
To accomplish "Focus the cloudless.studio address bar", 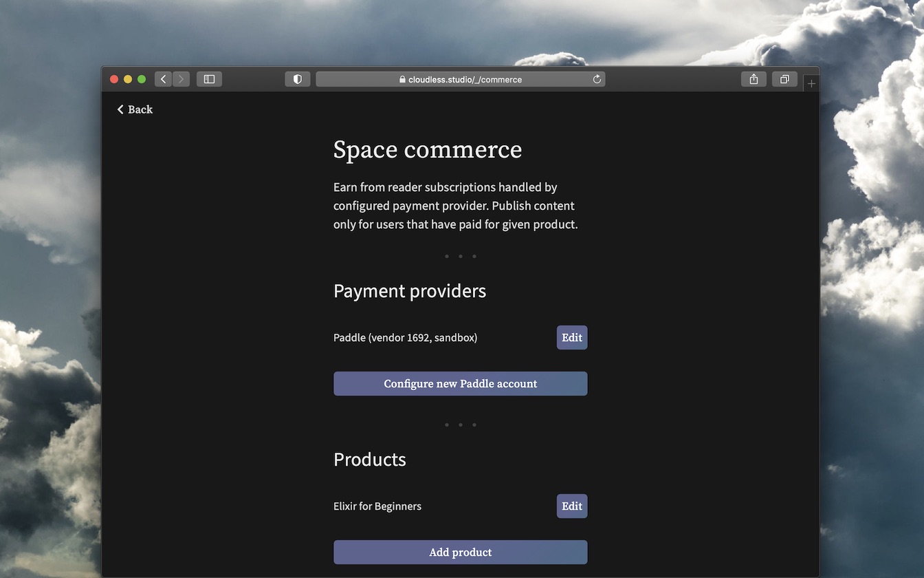I will click(x=461, y=79).
